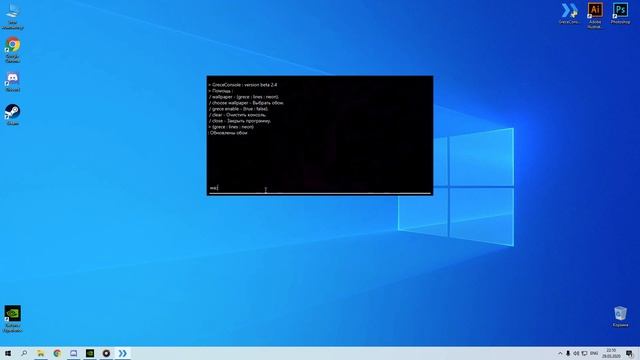Screen dimensions: 640x360
Task: Click the '/ choose wallpaper' help line
Action: (247, 103)
